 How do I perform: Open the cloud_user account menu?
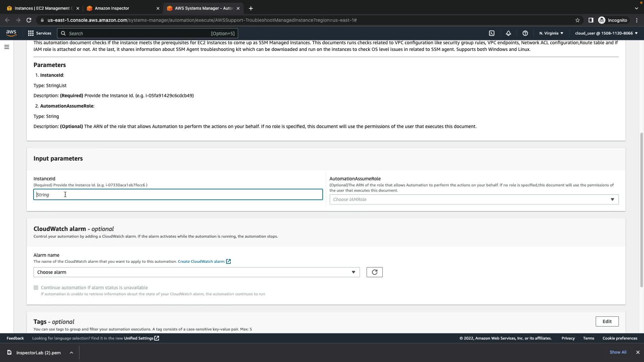click(606, 33)
